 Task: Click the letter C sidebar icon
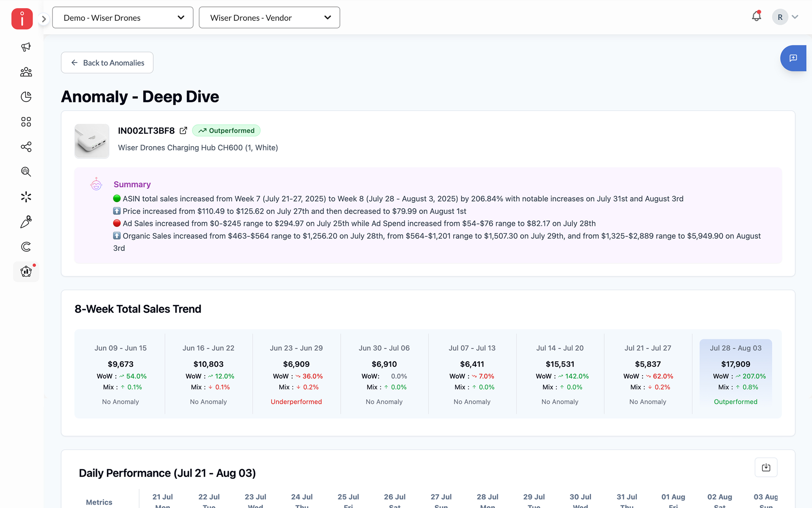(26, 247)
